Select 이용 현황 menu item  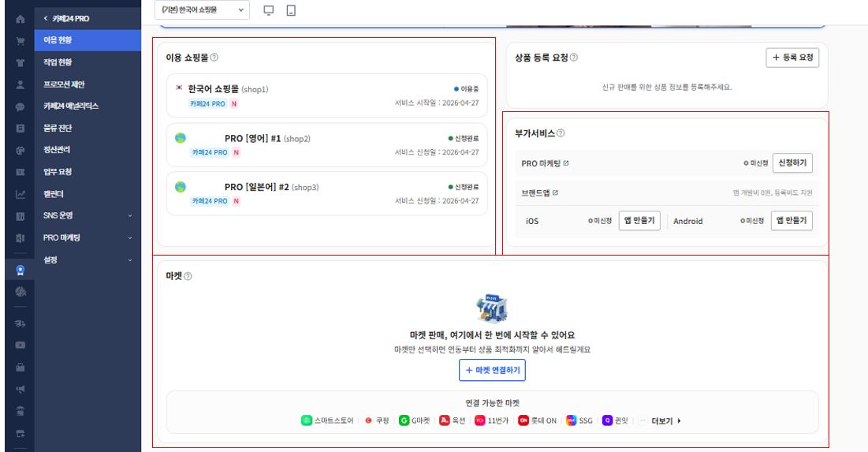[88, 40]
